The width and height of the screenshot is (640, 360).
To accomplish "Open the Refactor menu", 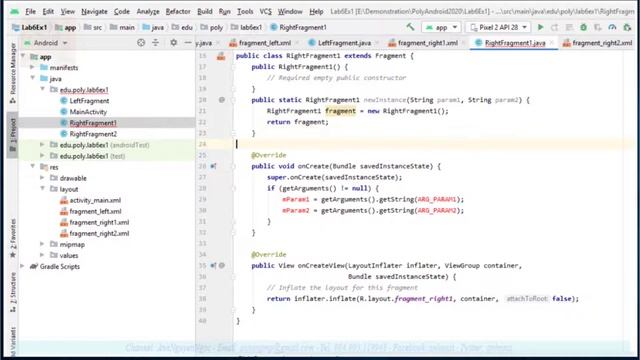I will (x=178, y=11).
